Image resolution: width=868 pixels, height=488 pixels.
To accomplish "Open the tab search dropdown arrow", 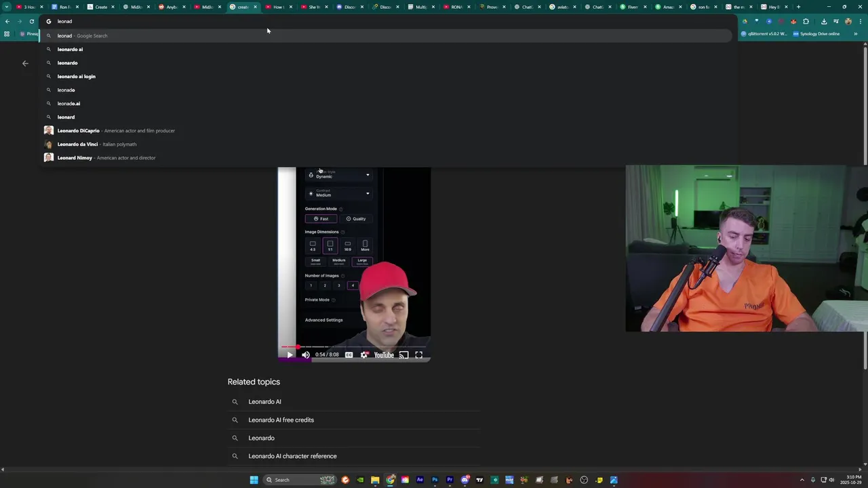I will (x=7, y=7).
